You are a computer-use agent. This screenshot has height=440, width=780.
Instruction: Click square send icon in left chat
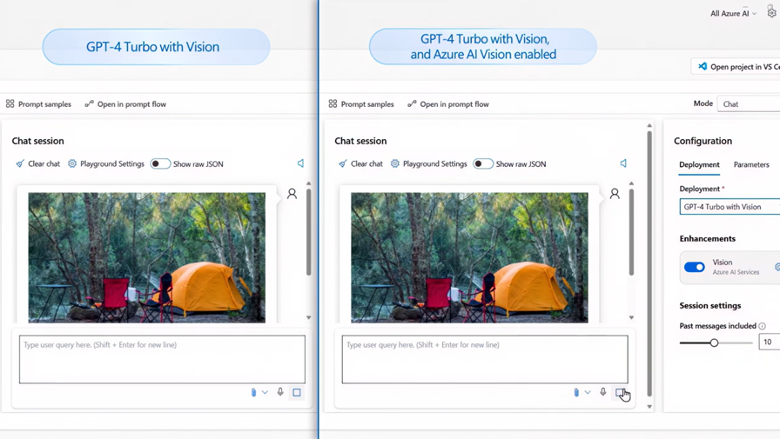point(297,393)
